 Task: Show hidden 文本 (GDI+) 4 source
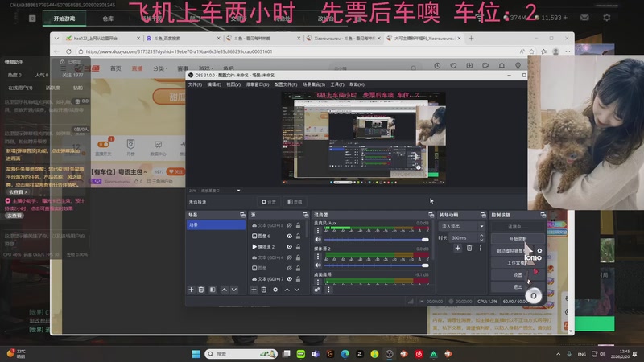pos(290,257)
